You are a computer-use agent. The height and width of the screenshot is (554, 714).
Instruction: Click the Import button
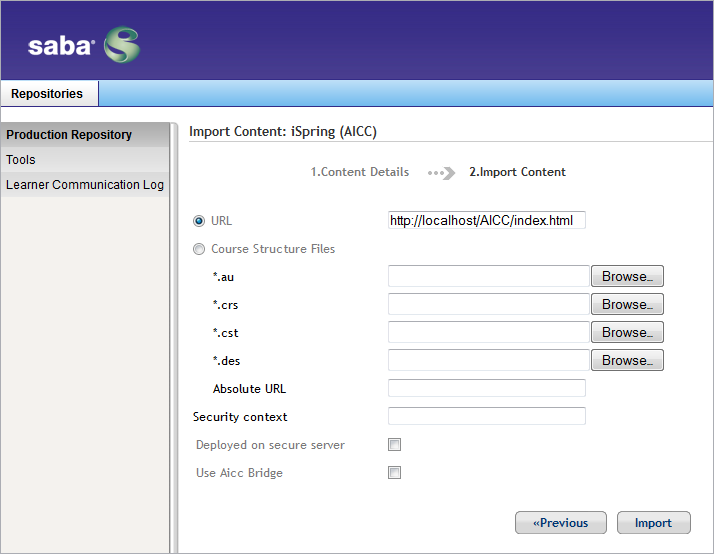coord(653,523)
